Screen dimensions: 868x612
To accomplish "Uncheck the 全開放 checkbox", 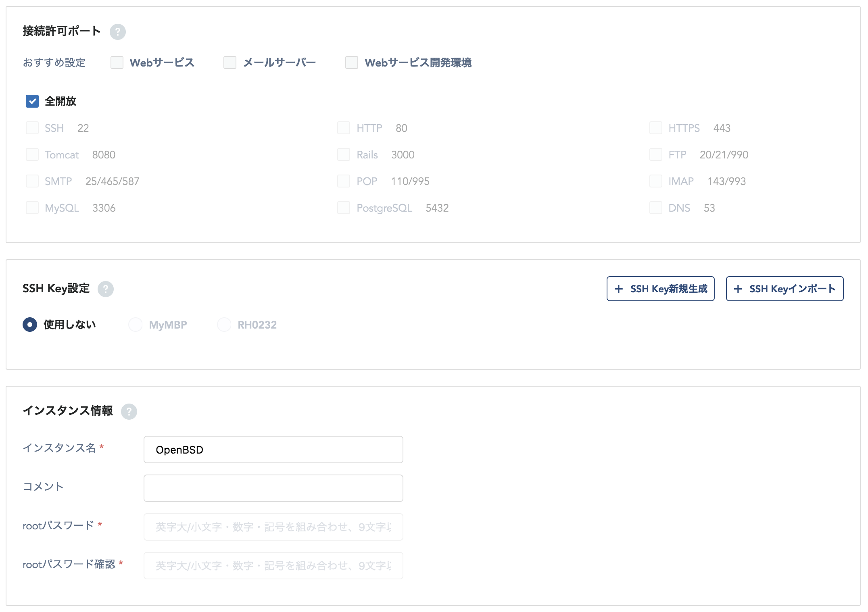I will 32,101.
